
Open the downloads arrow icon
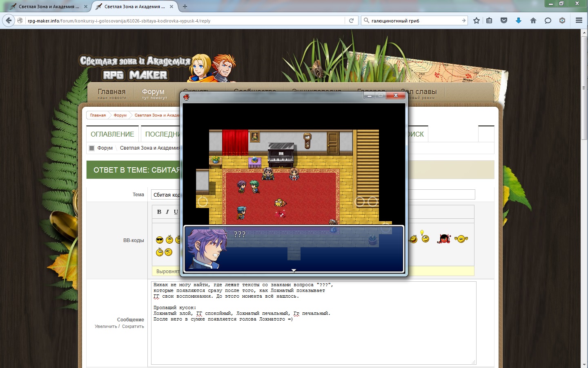(x=519, y=20)
